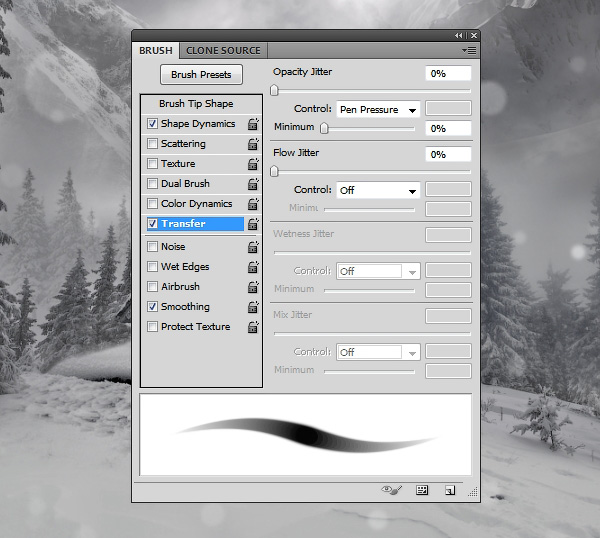Select the Texture section label

(178, 164)
